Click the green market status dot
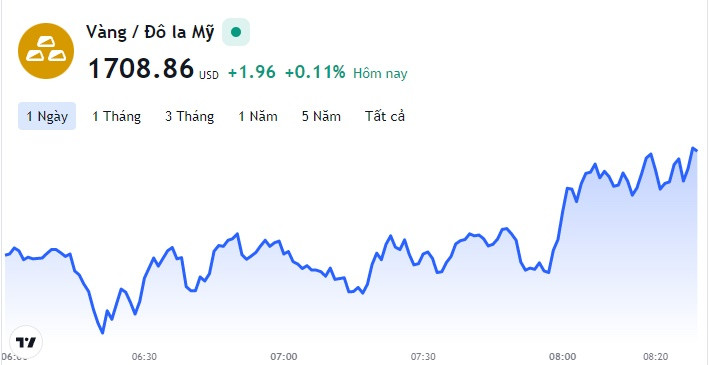The width and height of the screenshot is (710, 365). (x=235, y=32)
